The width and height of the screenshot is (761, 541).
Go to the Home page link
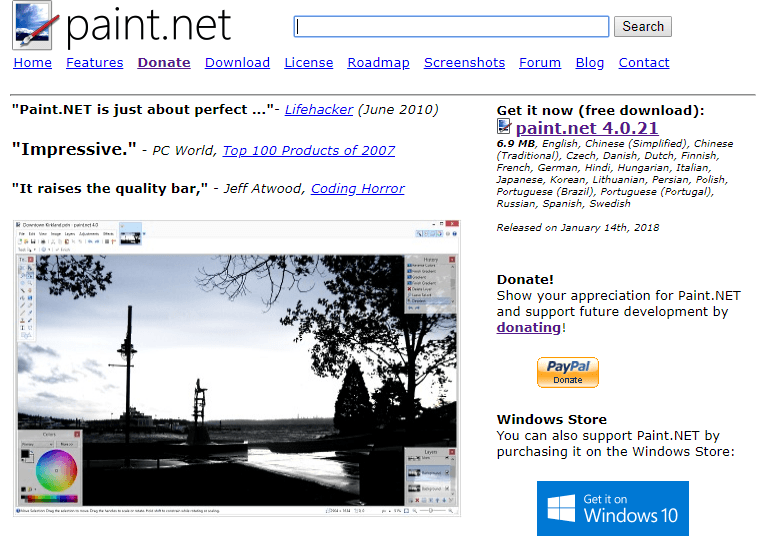point(32,62)
